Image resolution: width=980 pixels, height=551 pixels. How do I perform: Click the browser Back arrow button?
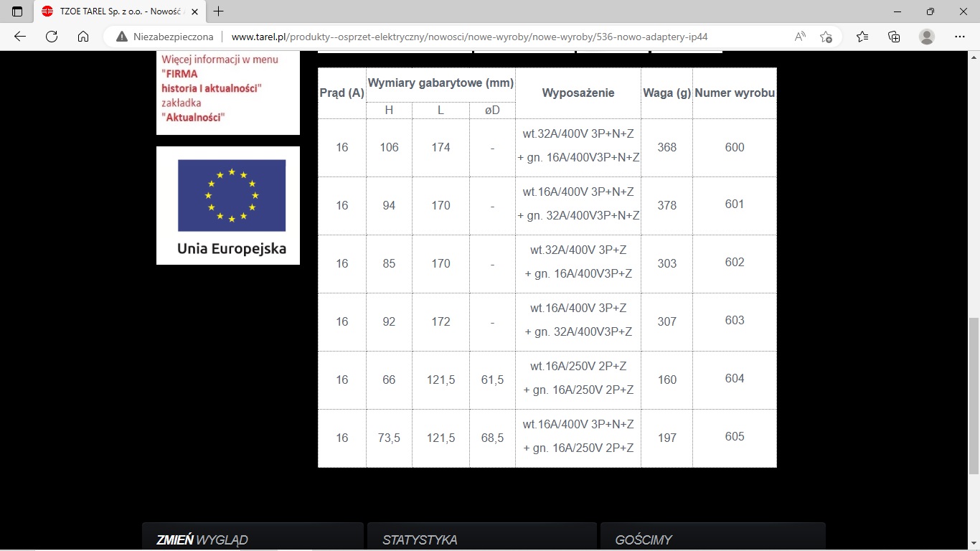pyautogui.click(x=20, y=37)
